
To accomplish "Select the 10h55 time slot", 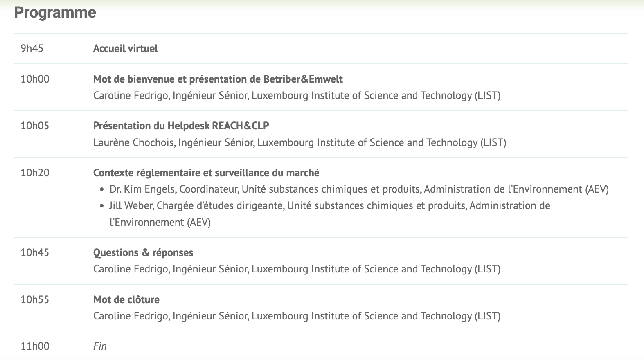I will click(35, 299).
